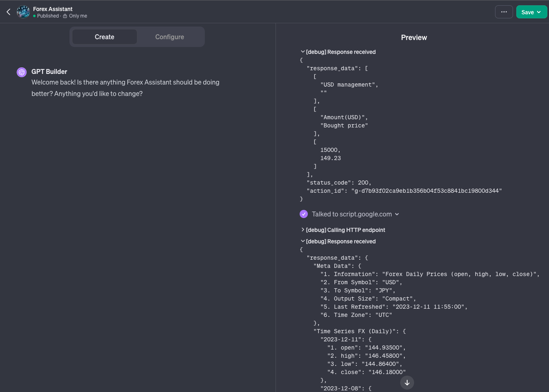Image resolution: width=549 pixels, height=392 pixels.
Task: Click the "Bought price" JSON line
Action: [x=344, y=125]
